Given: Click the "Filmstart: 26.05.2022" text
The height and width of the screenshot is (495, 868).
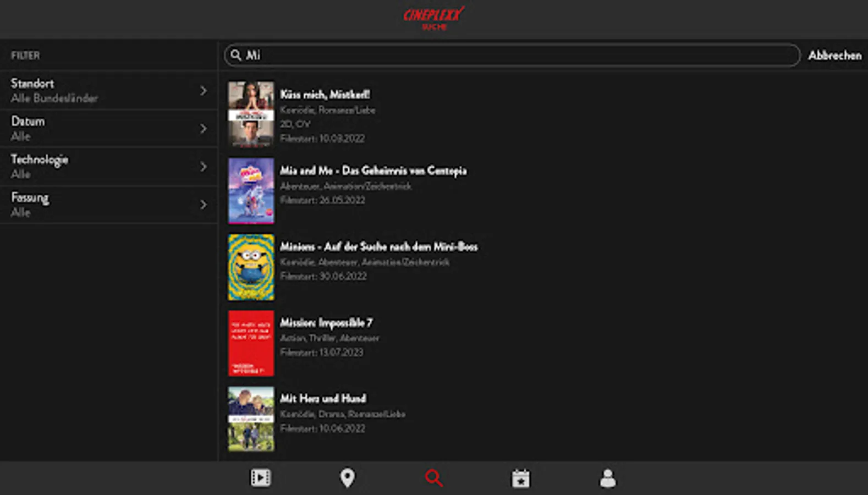Looking at the screenshot, I should click(322, 200).
